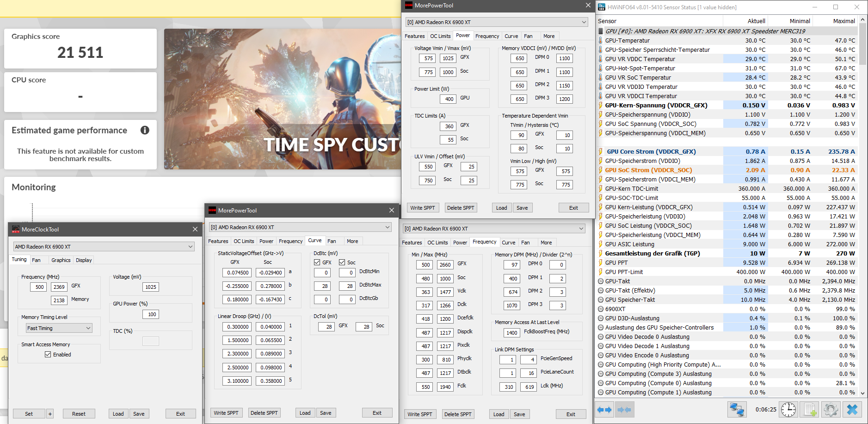Reset min/max values with the clock icon
This screenshot has width=868, height=424.
(788, 410)
